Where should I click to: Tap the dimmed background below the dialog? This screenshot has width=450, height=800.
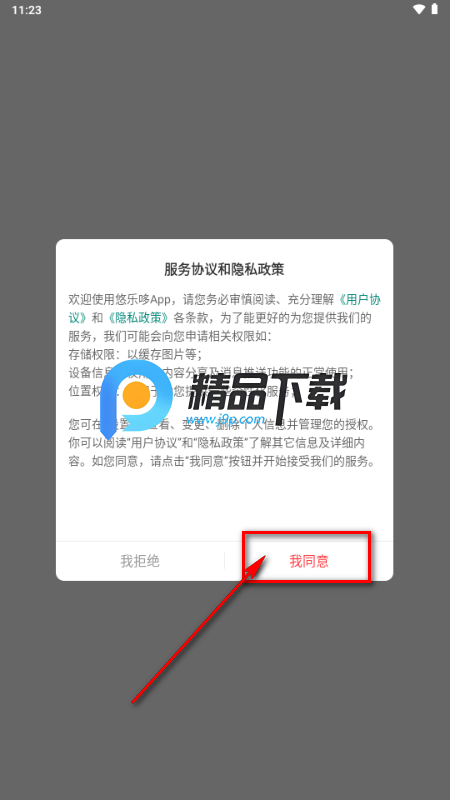[x=224, y=689]
